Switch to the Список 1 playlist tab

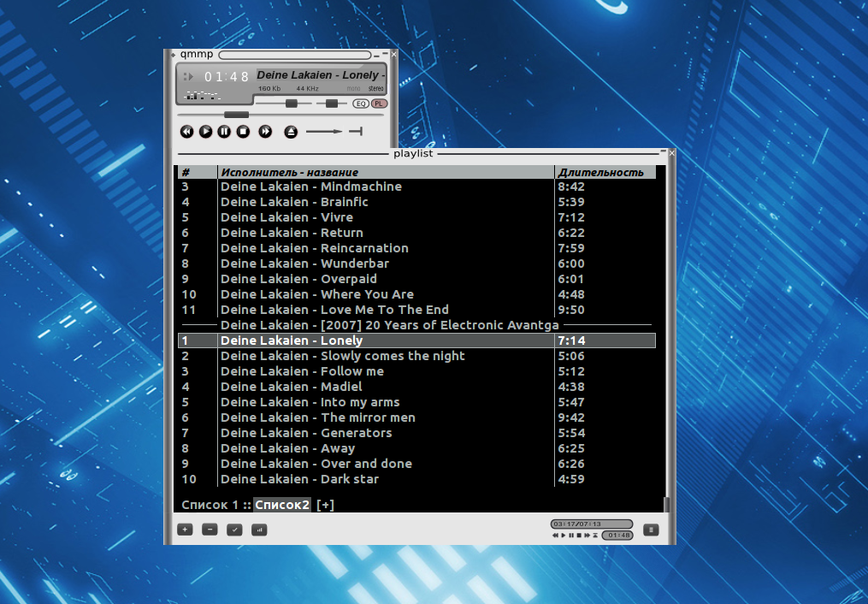[x=210, y=505]
